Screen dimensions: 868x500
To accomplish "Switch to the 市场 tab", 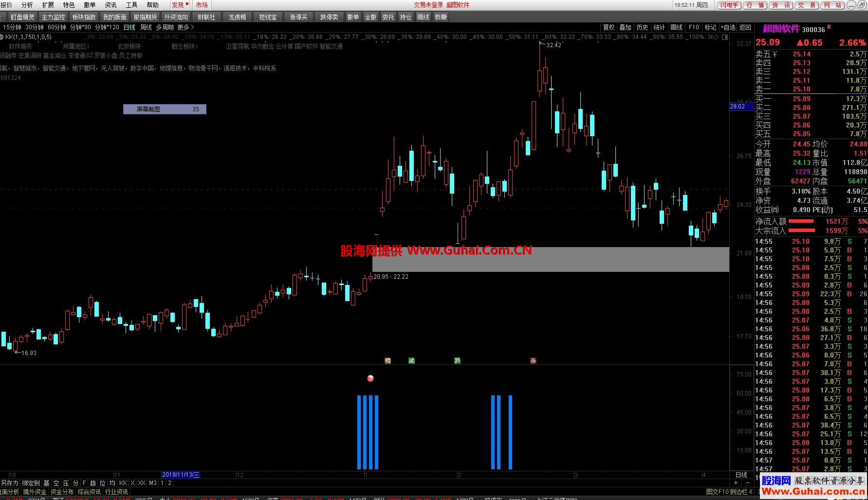I will pyautogui.click(x=202, y=5).
